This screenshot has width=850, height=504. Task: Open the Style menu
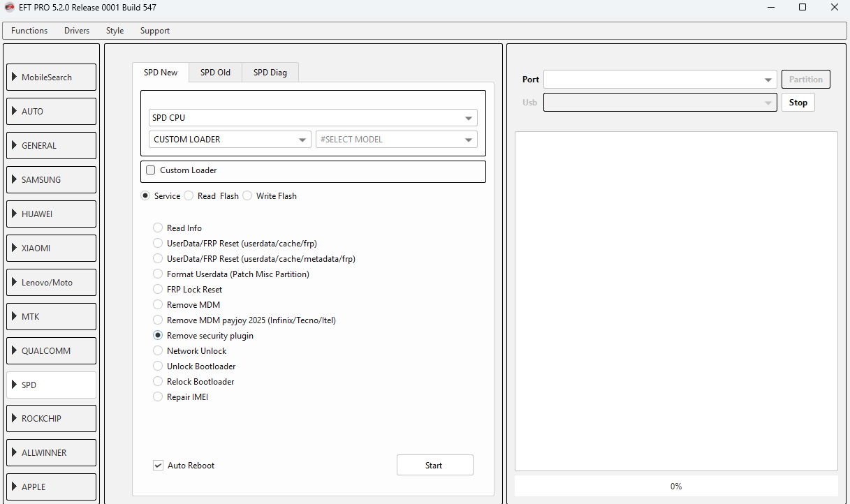[115, 31]
